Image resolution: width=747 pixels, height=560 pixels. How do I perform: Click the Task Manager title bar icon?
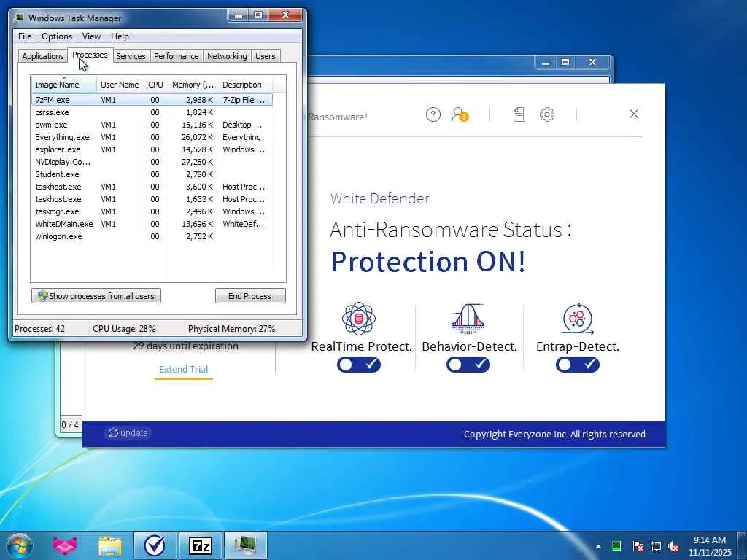click(20, 17)
